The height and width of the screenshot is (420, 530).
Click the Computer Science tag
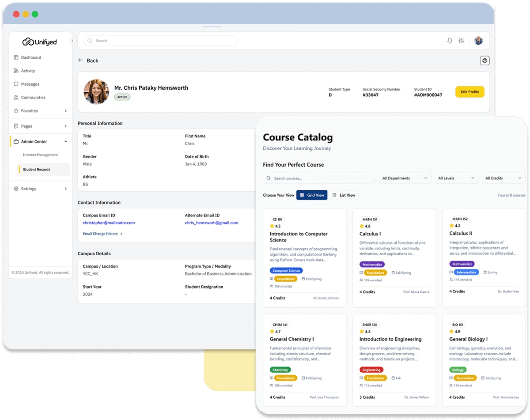pyautogui.click(x=286, y=271)
